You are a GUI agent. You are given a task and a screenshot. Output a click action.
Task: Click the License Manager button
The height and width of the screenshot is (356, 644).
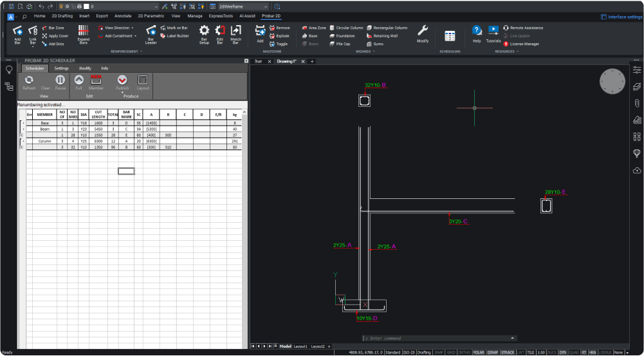(524, 44)
